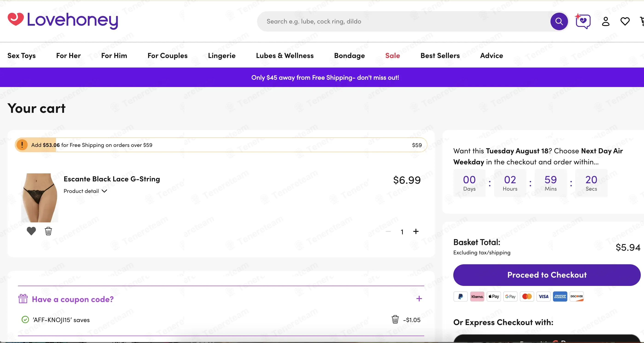Select the Amex payment icon
The height and width of the screenshot is (343, 644).
pos(560,296)
